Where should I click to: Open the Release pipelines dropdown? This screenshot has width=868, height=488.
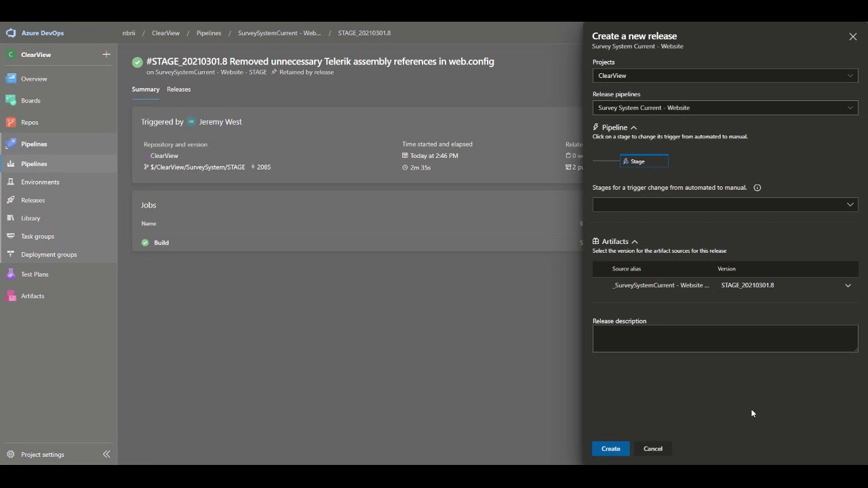point(725,108)
